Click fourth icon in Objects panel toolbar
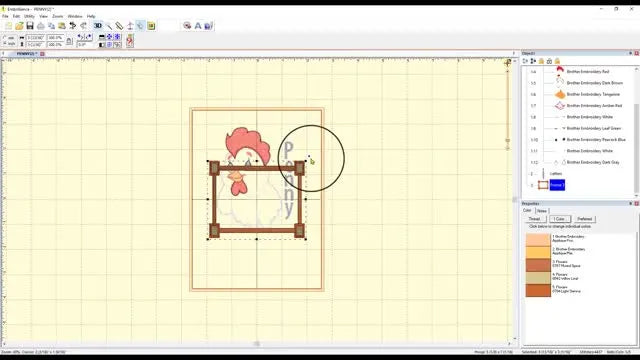Viewport: 640px width, 360px height. 549,61
